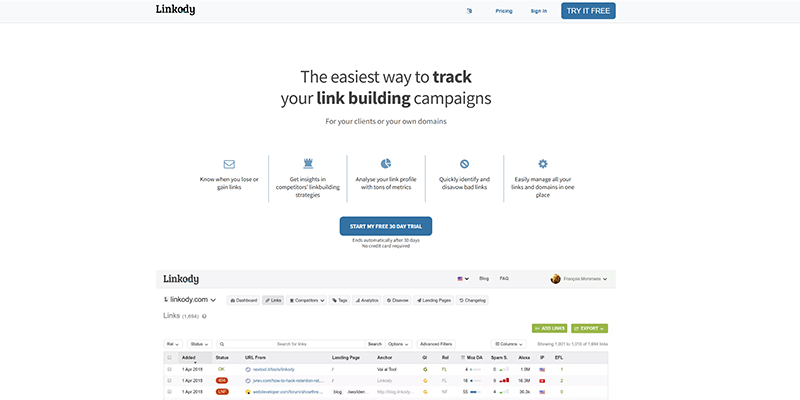Open the Status filter dropdown
800x400 pixels.
click(x=199, y=344)
